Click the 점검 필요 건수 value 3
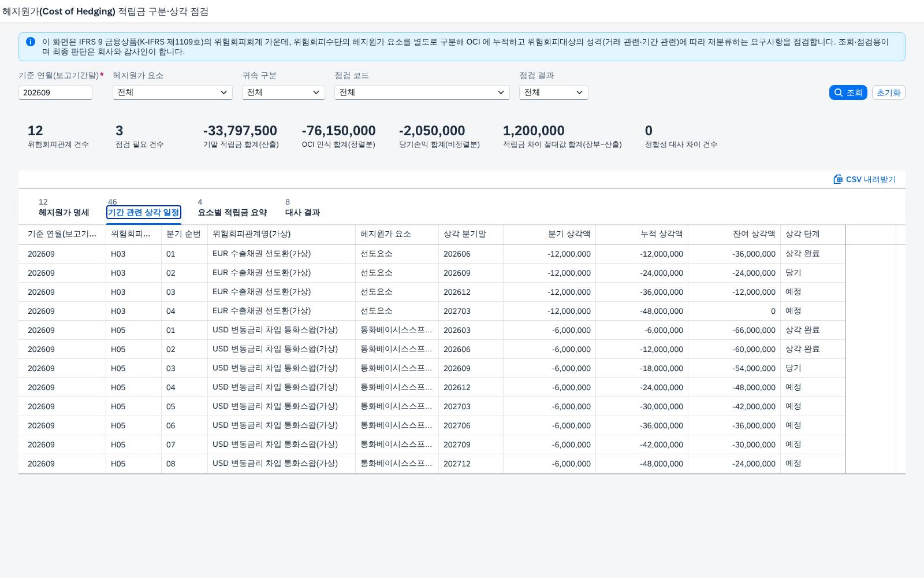Image resolution: width=924 pixels, height=578 pixels. [119, 131]
